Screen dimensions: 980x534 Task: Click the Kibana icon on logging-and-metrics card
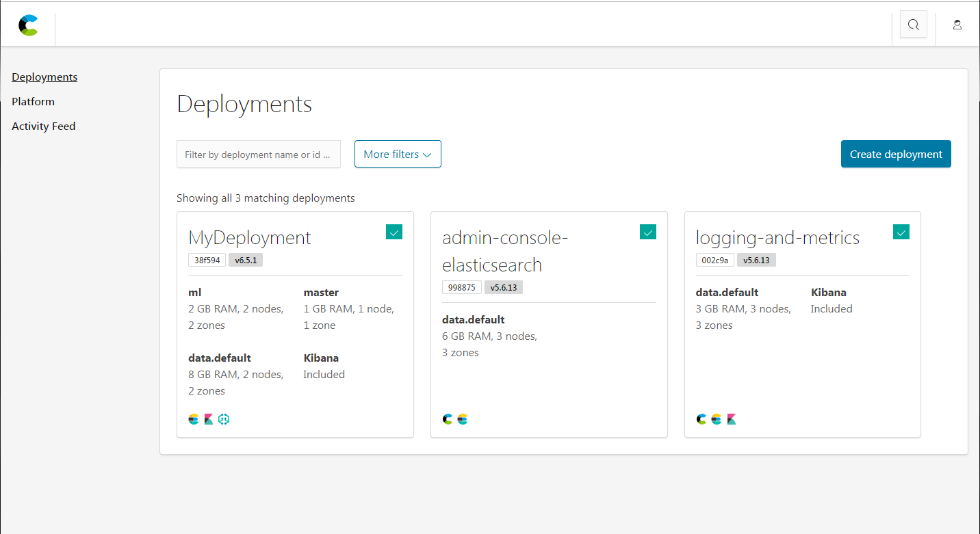click(732, 419)
